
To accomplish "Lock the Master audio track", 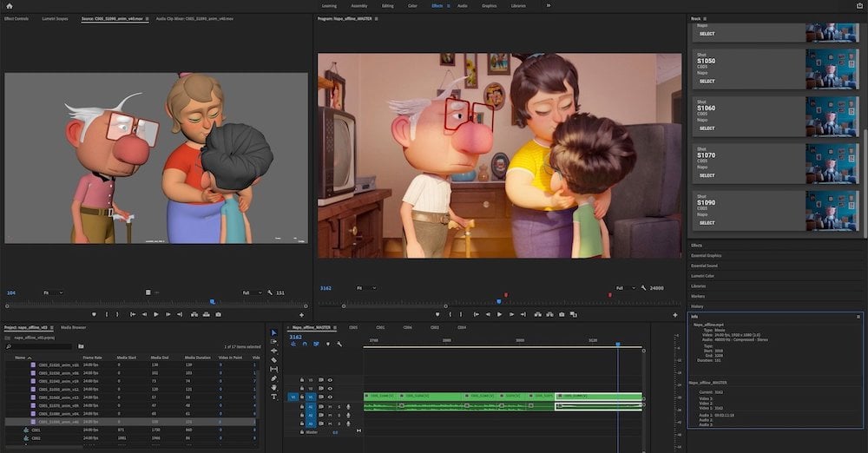I will pyautogui.click(x=302, y=432).
